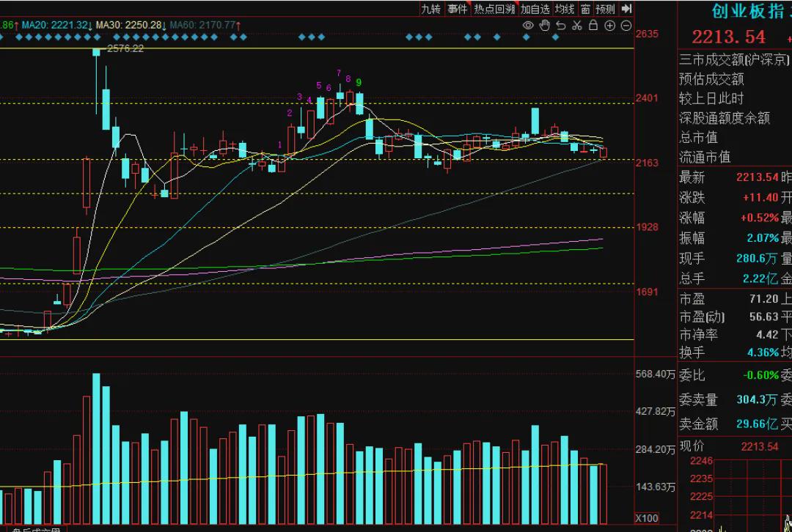Click the 较上日此时 row
The width and height of the screenshot is (792, 532).
(x=711, y=98)
